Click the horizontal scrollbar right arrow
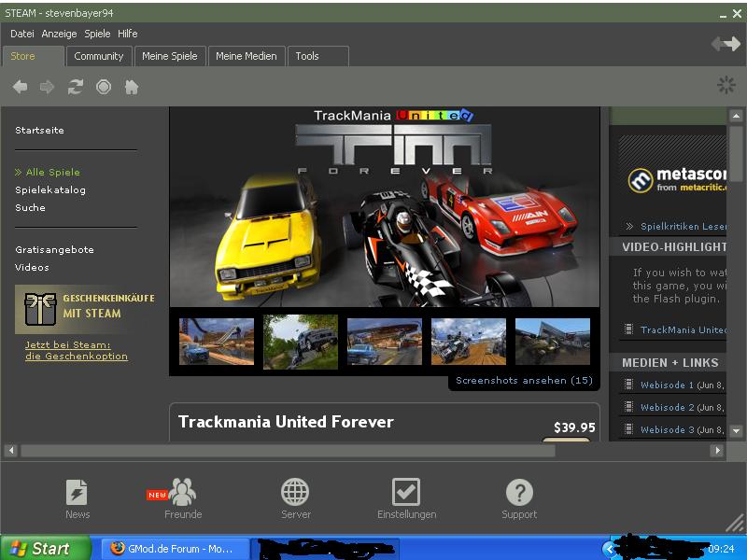747x560 pixels. 717,451
